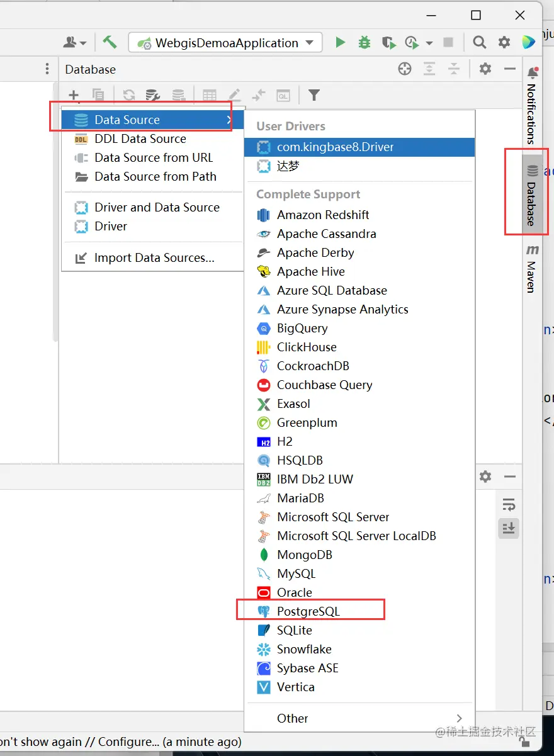
Task: Select the Driver menu entry
Action: pos(152,226)
